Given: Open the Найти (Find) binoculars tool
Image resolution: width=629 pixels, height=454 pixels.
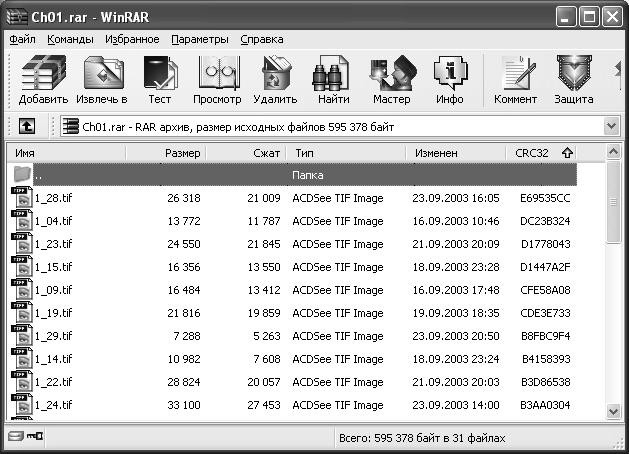Looking at the screenshot, I should click(333, 78).
